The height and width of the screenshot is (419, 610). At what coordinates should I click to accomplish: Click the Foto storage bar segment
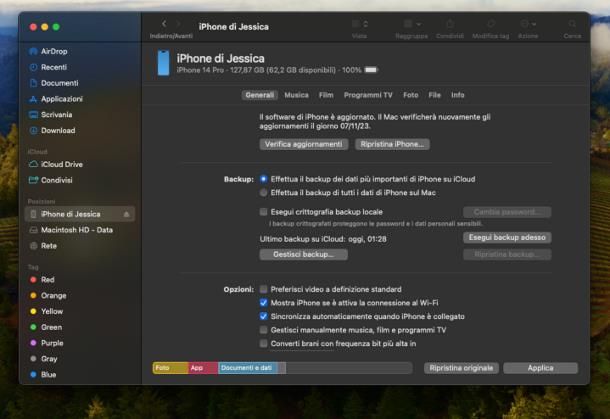(x=170, y=368)
